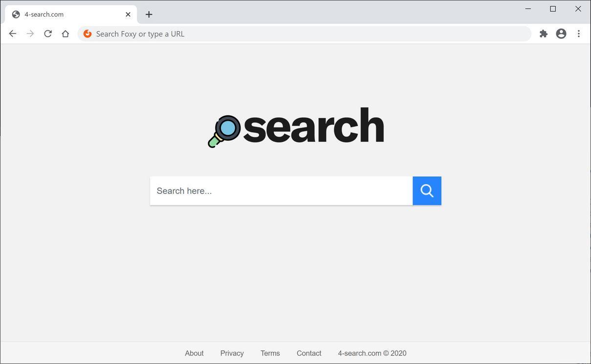Viewport: 591px width, 364px height.
Task: Click the blue magnifier search button
Action: pyautogui.click(x=427, y=191)
